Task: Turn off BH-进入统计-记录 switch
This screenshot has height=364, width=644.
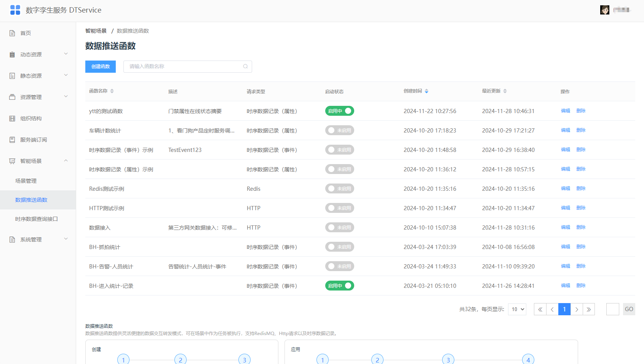Action: 340,286
